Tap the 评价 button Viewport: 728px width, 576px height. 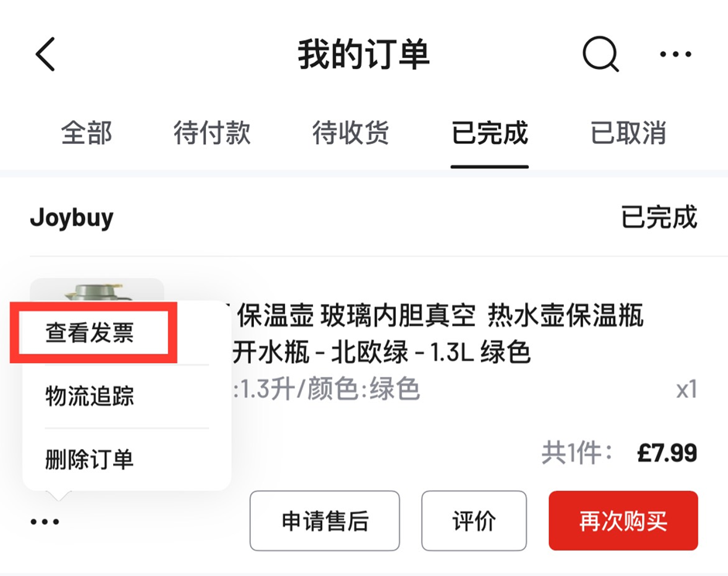tap(474, 521)
